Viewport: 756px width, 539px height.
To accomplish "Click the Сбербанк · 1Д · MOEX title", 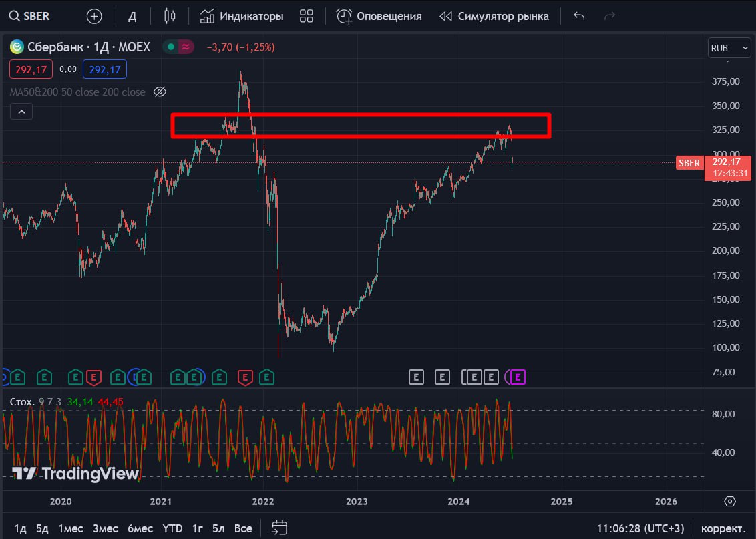I will [x=89, y=47].
